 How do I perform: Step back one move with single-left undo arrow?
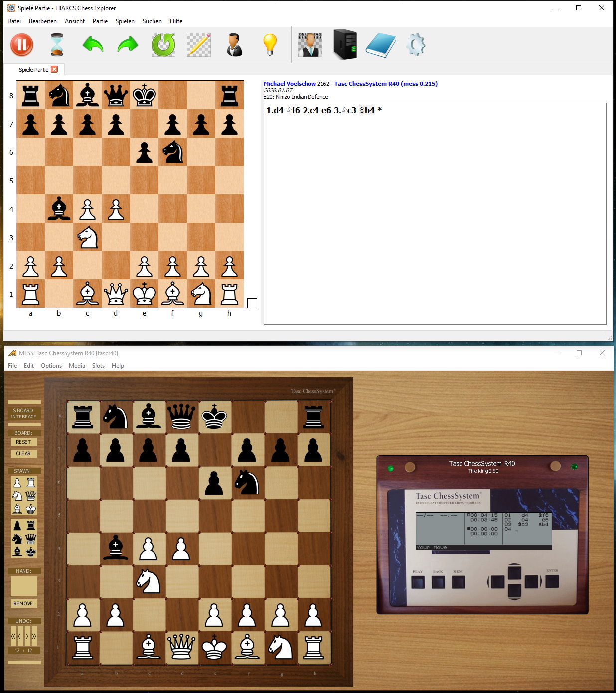coord(20,636)
